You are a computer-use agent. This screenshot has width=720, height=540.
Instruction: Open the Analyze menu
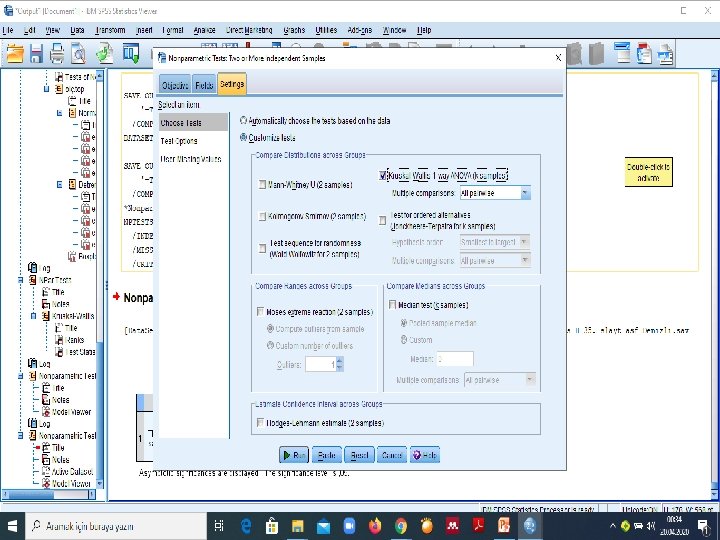click(x=204, y=30)
